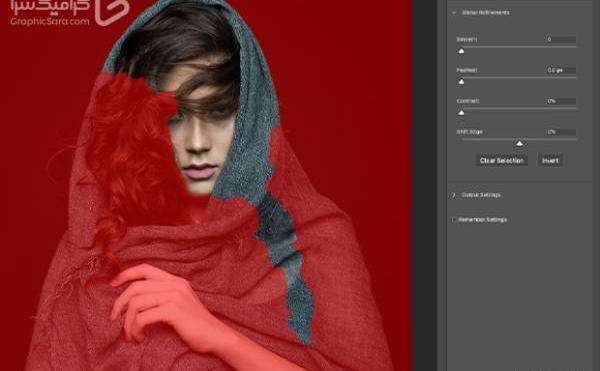The width and height of the screenshot is (600, 371).
Task: Expand the Output Settings section
Action: pos(454,195)
